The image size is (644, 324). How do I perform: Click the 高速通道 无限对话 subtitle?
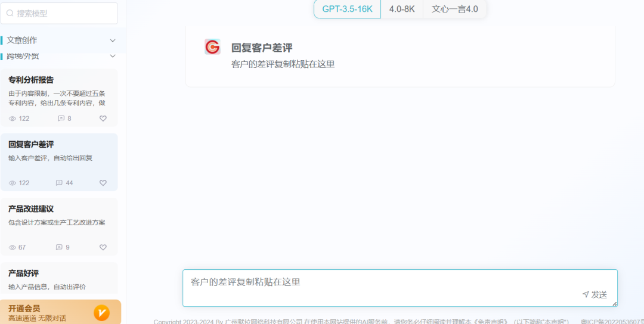tap(37, 318)
